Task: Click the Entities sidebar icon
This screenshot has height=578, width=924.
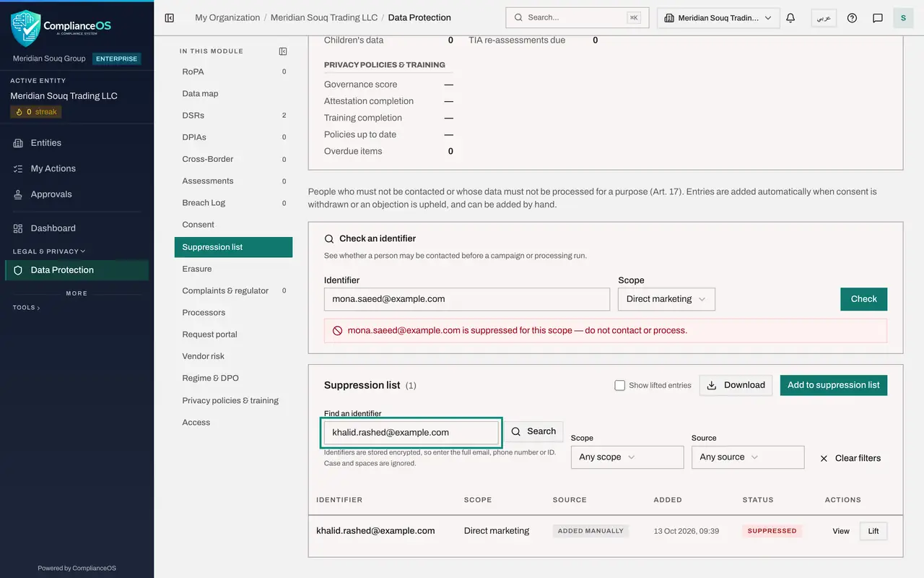Action: click(x=18, y=143)
